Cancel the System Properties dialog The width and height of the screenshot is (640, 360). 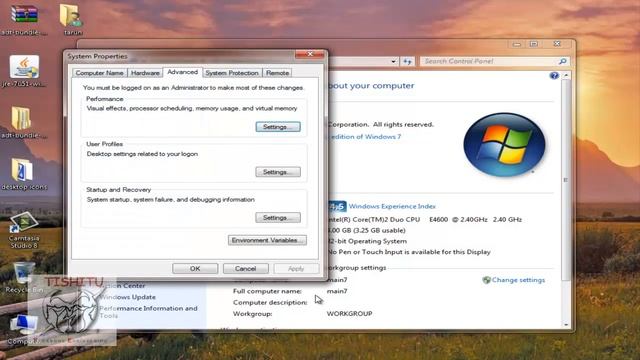pos(246,269)
